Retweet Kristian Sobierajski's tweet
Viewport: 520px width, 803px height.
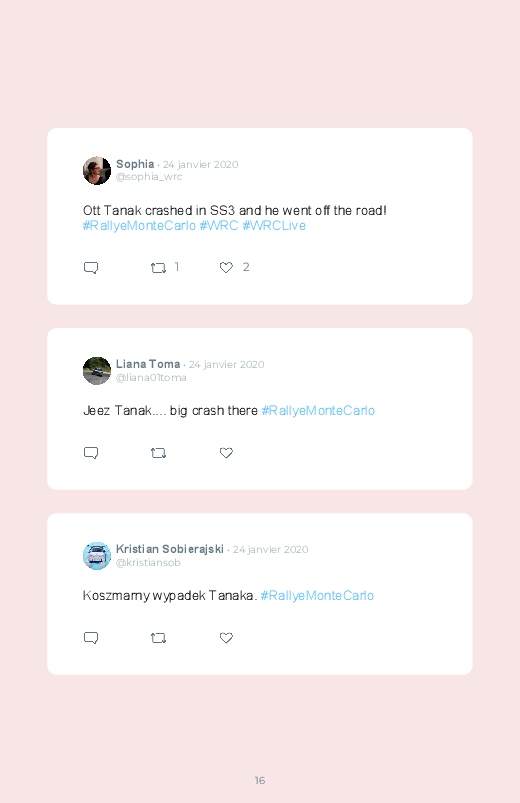[x=158, y=638]
